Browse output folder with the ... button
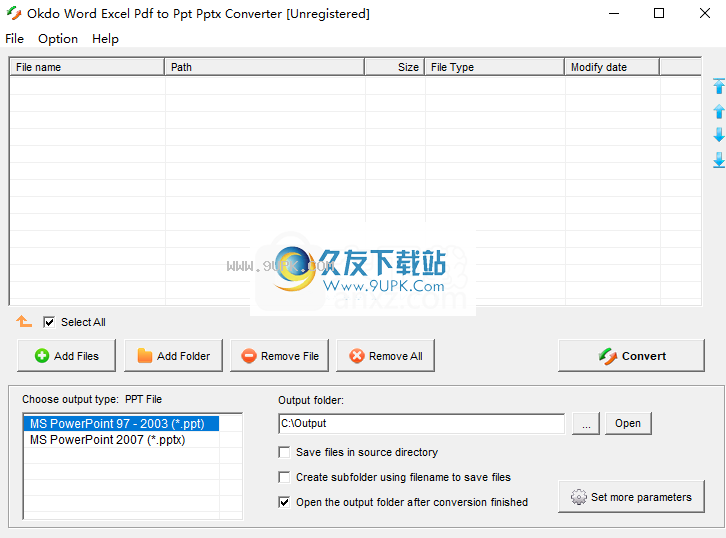The width and height of the screenshot is (726, 538). tap(586, 423)
